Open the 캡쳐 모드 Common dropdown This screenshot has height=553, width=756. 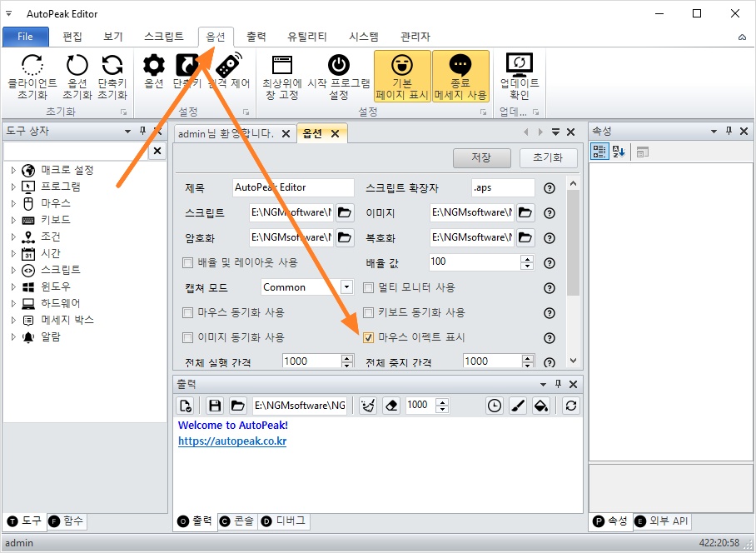tap(346, 287)
